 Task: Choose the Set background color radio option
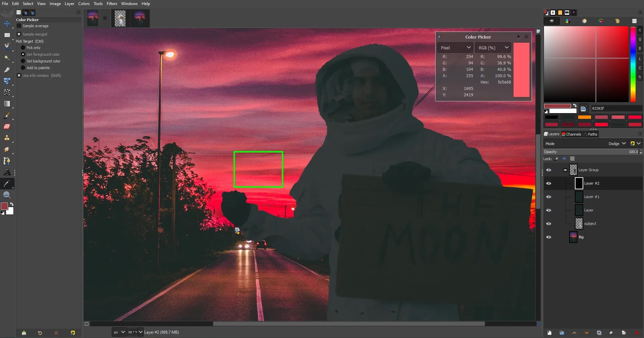click(23, 61)
